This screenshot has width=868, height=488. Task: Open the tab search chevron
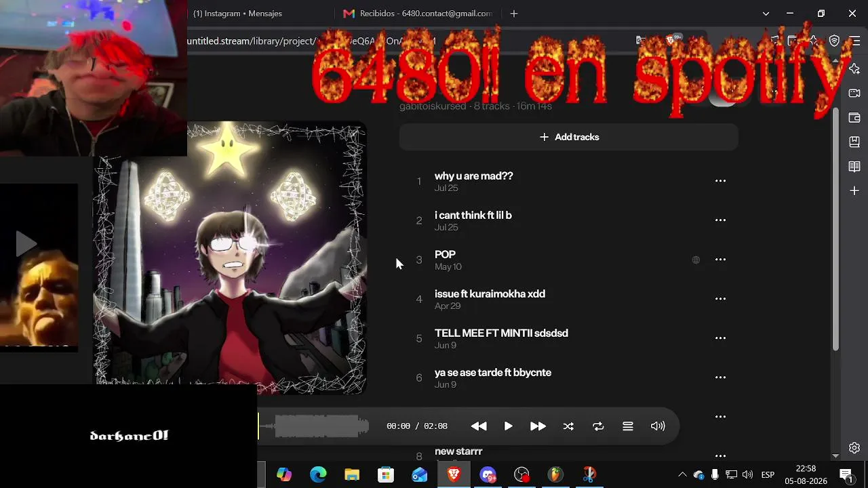(x=766, y=14)
